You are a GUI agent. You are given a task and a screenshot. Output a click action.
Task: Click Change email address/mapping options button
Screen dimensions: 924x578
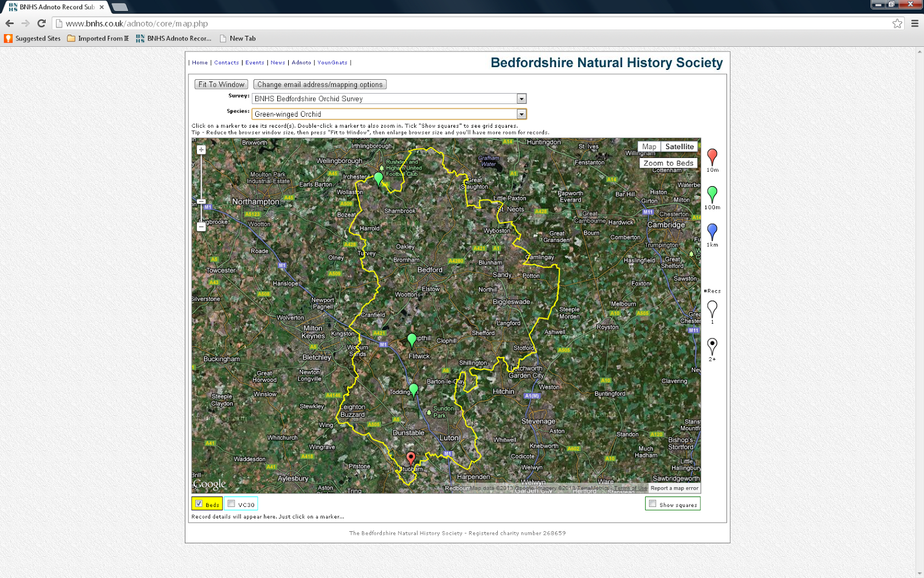(x=320, y=84)
